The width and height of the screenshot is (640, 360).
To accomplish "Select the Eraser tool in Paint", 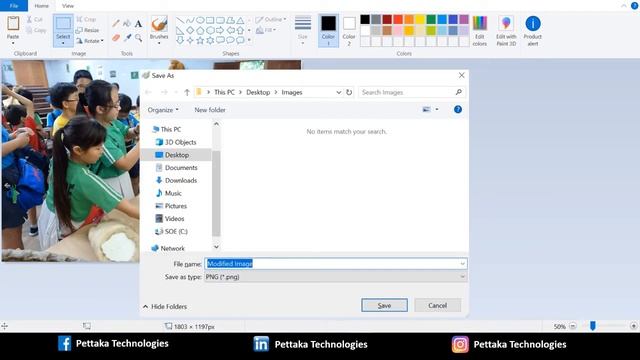I will (x=116, y=38).
